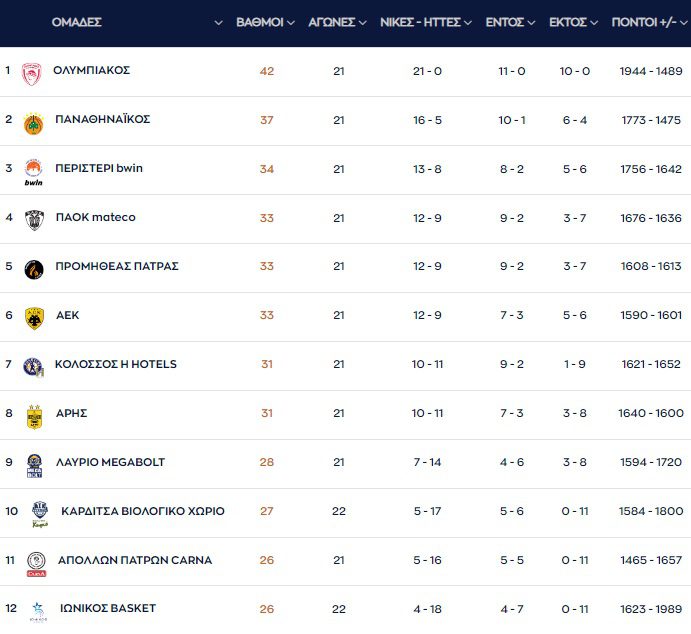Screen dimensions: 691x634
Task: Click the Olympiacos team logo
Action: point(33,72)
